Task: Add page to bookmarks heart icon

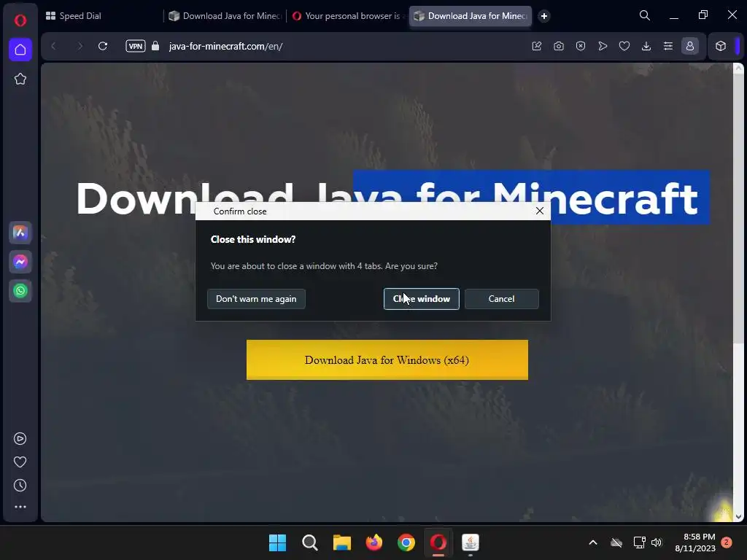Action: (x=624, y=46)
